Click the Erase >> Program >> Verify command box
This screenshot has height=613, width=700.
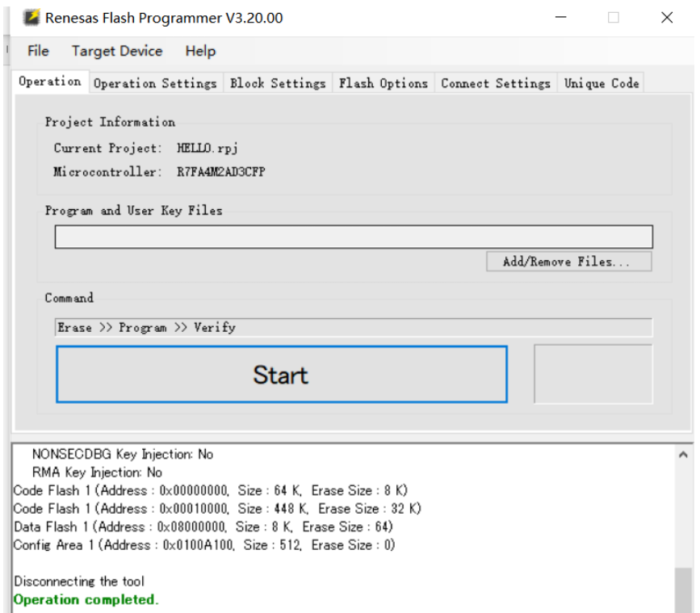(x=354, y=327)
